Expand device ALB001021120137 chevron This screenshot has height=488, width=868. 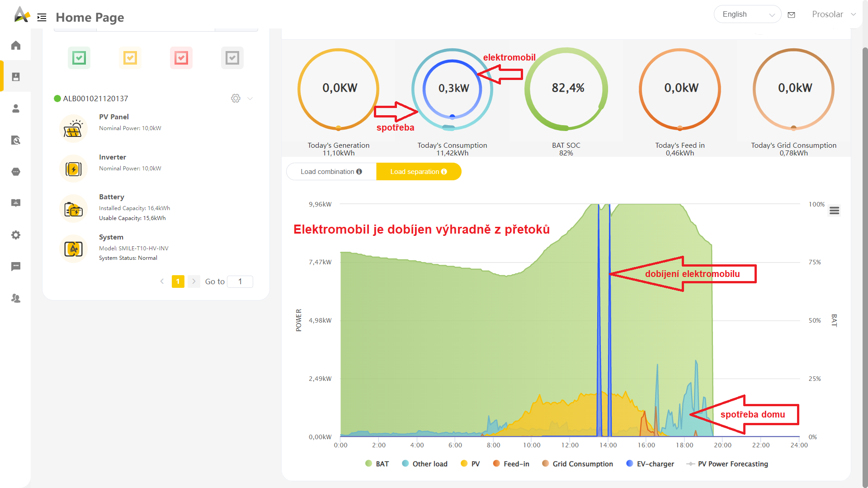250,99
